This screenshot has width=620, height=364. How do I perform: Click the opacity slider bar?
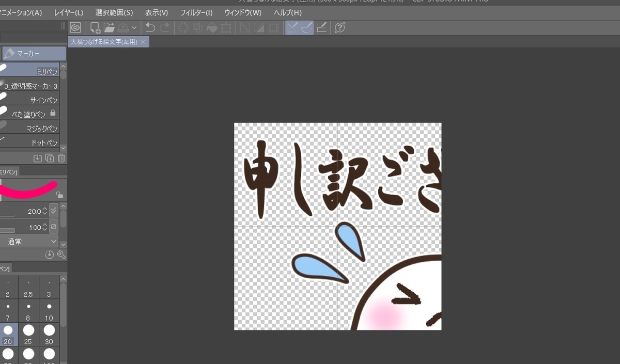(7, 230)
